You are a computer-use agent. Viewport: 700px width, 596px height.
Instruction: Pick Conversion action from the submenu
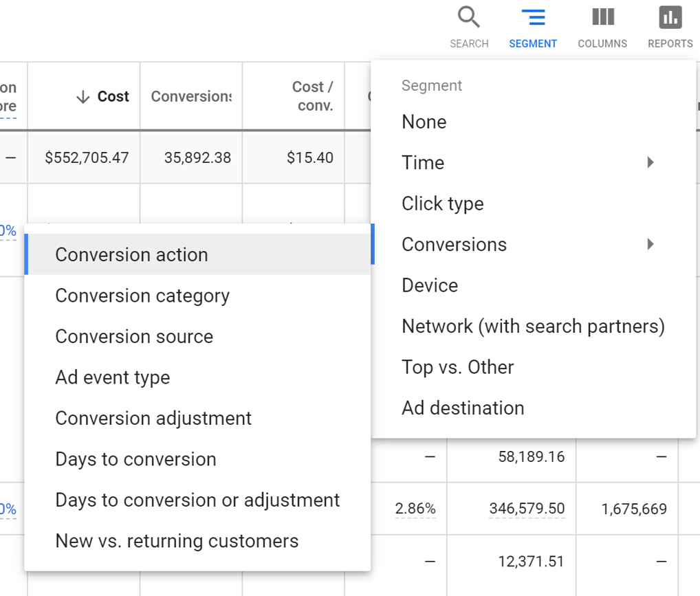131,254
